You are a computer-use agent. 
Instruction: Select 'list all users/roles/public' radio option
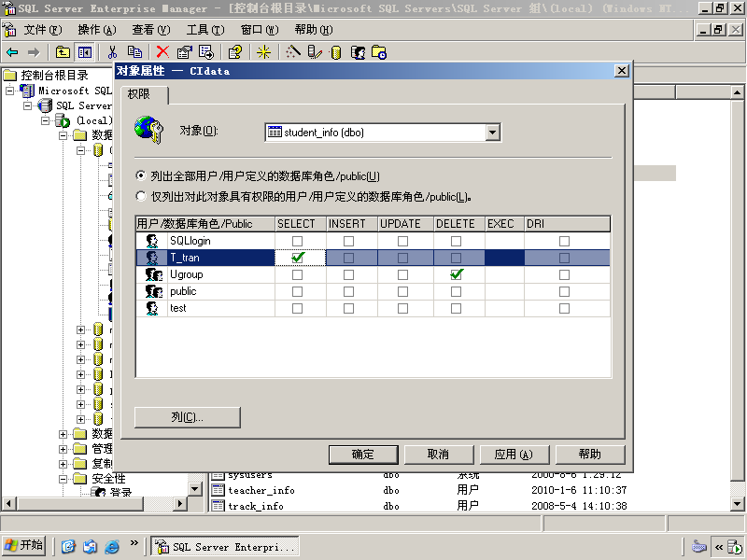point(141,175)
